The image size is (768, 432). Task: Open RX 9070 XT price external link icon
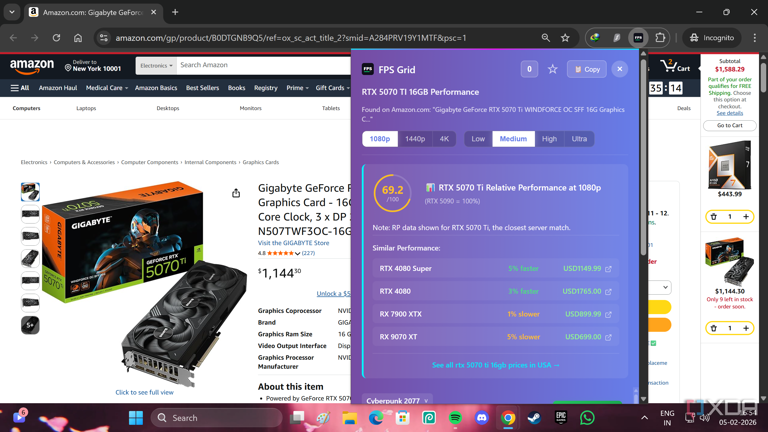pyautogui.click(x=608, y=337)
